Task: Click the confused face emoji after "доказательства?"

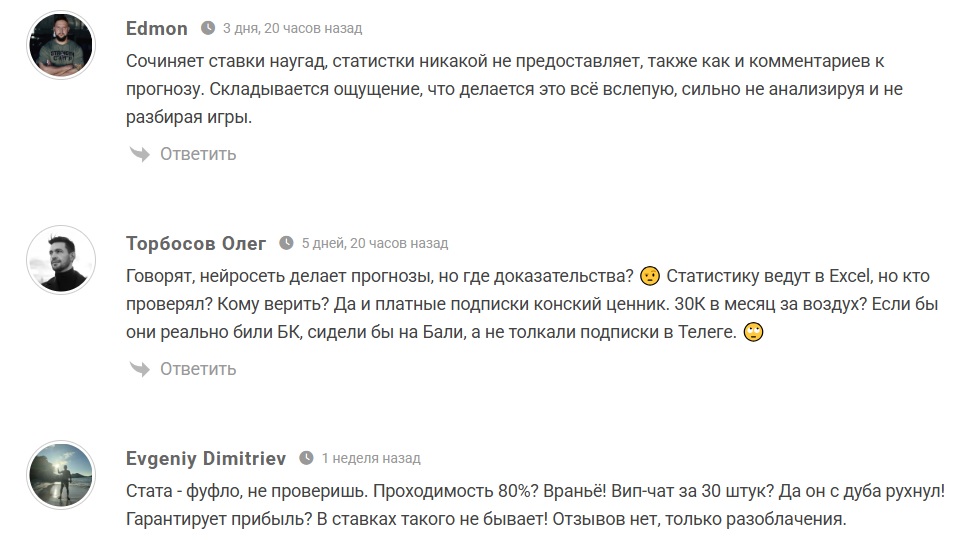Action: (x=650, y=276)
